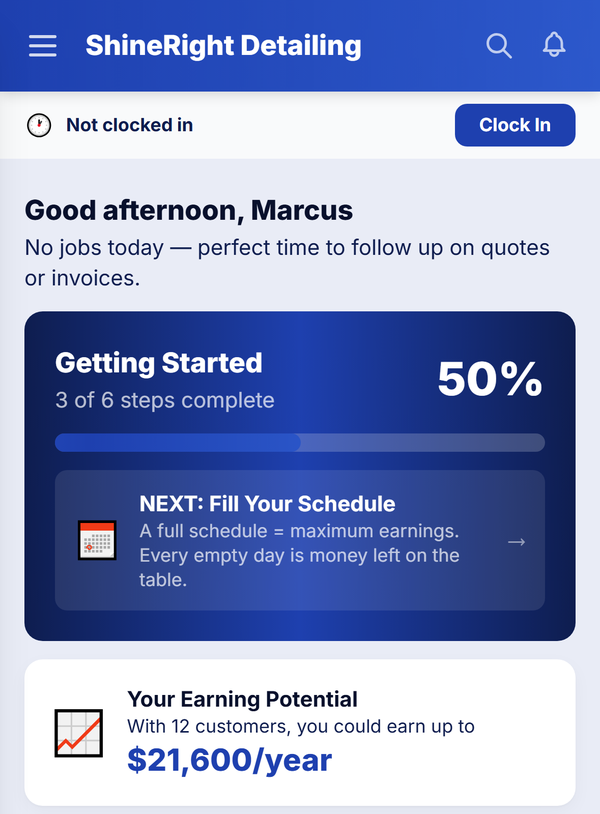Click the Getting Started heading
The image size is (600, 814).
coord(158,363)
